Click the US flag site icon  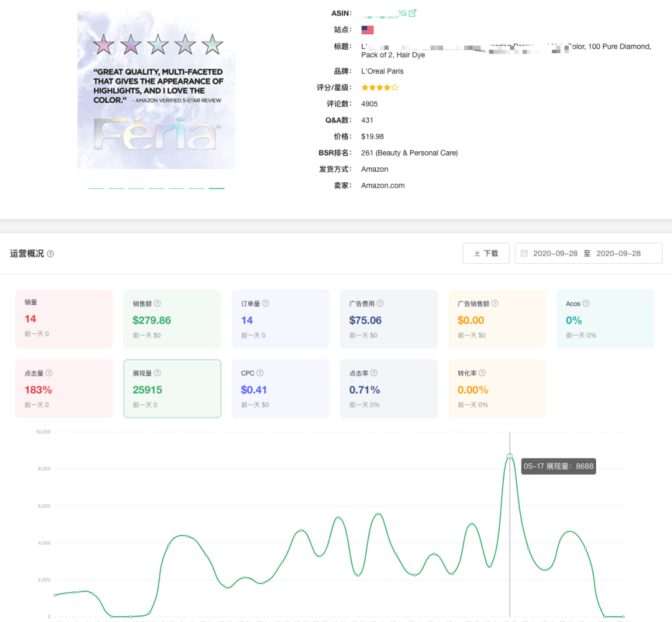367,30
